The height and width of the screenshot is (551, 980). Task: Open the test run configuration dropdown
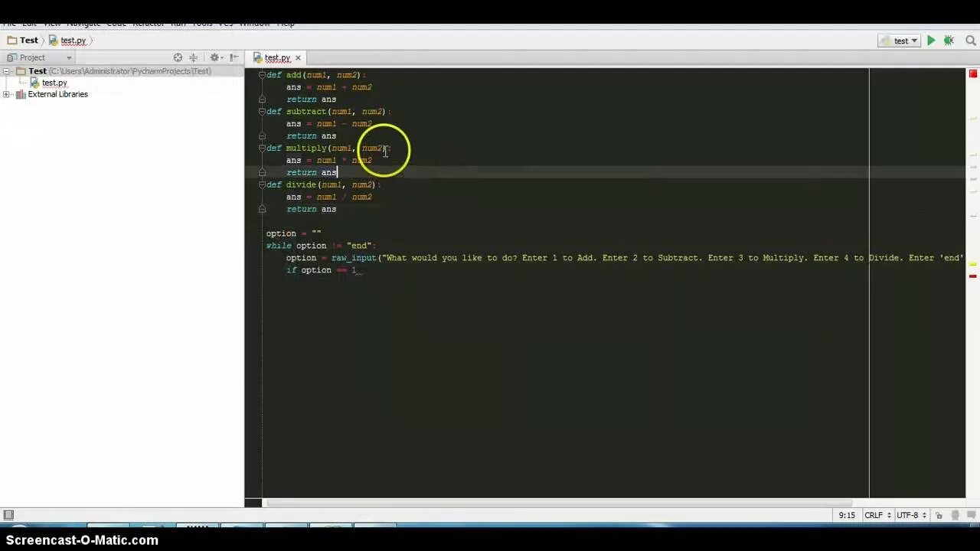(x=900, y=41)
